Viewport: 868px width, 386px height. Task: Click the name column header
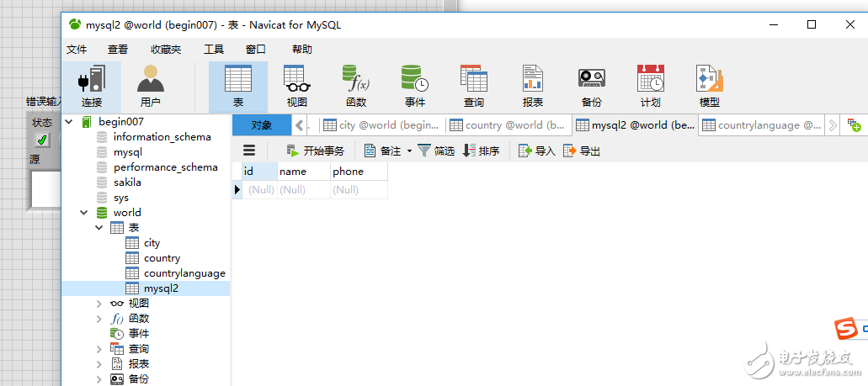(303, 172)
